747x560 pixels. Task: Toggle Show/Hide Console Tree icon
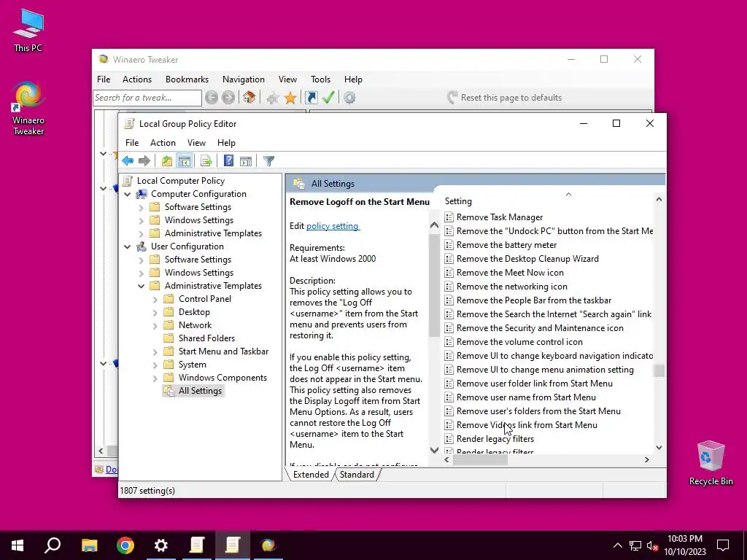[185, 161]
